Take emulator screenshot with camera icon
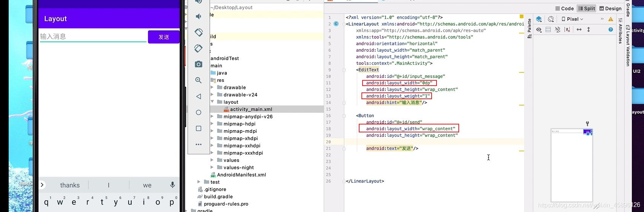The image size is (644, 212). [198, 64]
